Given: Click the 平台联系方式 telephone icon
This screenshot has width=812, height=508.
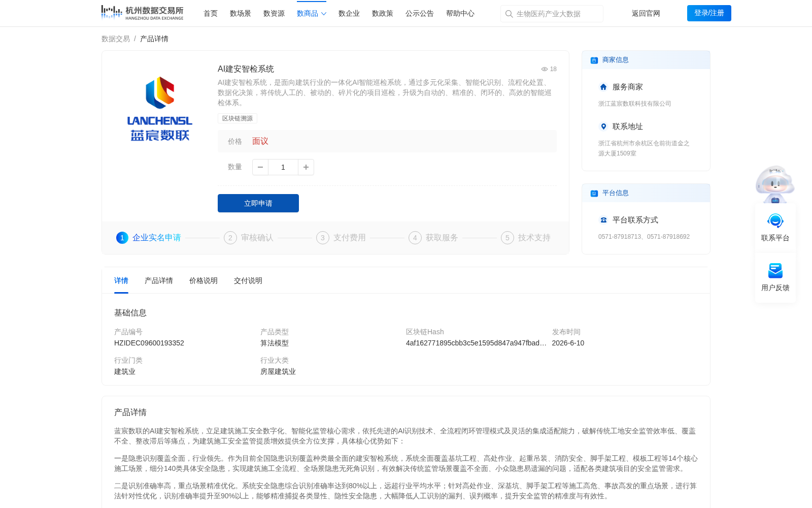Looking at the screenshot, I should pyautogui.click(x=603, y=220).
